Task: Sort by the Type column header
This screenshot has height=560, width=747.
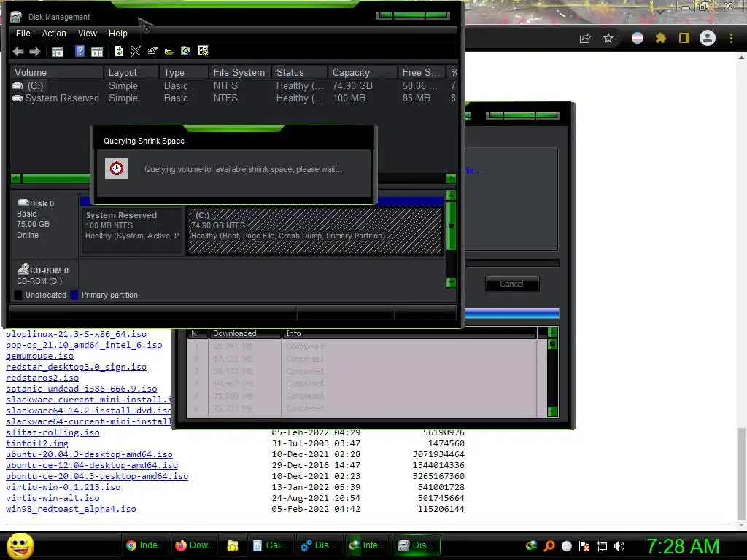Action: (x=184, y=72)
